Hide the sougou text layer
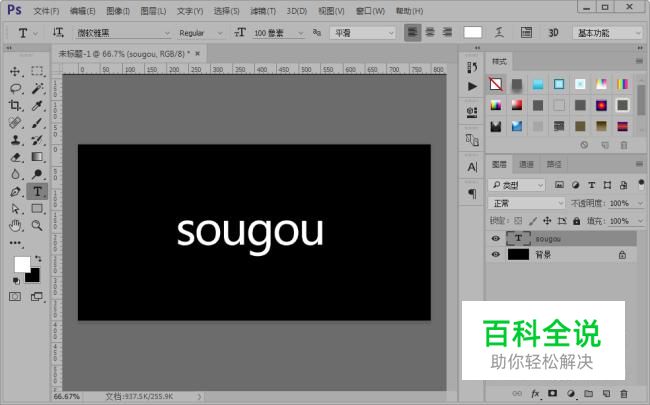 (x=495, y=238)
